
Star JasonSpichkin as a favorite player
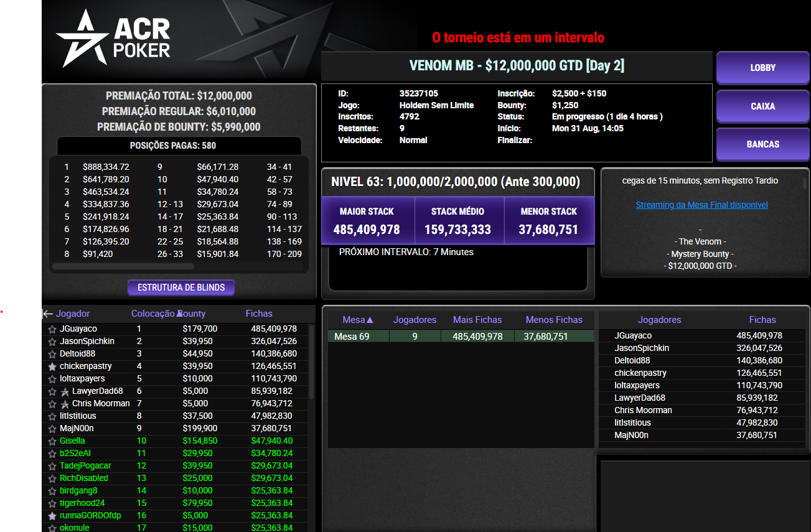click(52, 342)
